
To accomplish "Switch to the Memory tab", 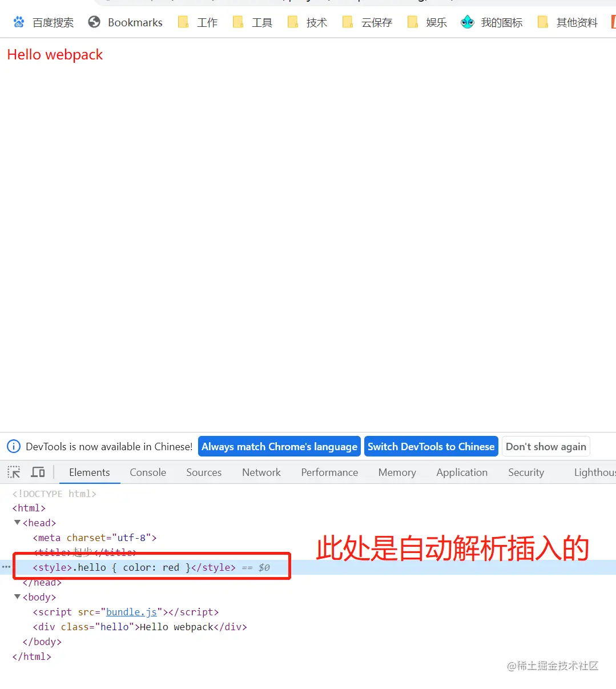I will (x=397, y=472).
